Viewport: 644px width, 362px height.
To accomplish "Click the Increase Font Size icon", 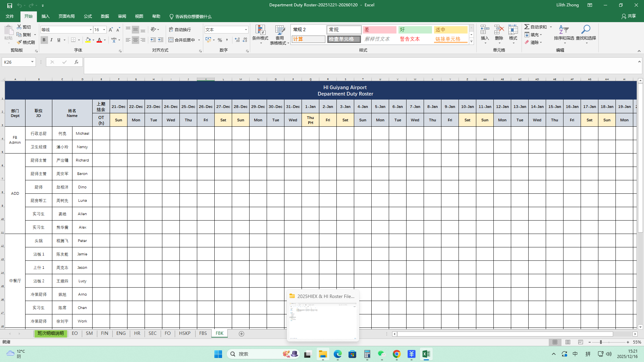I will (111, 30).
